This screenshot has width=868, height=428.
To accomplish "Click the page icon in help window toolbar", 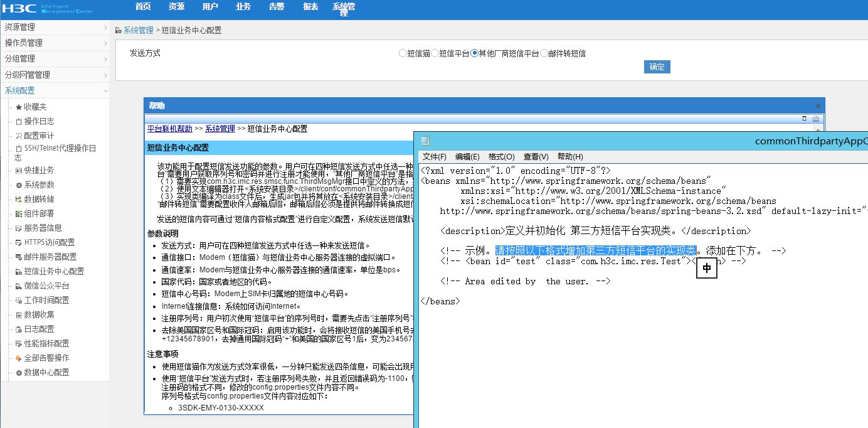I will tap(805, 118).
